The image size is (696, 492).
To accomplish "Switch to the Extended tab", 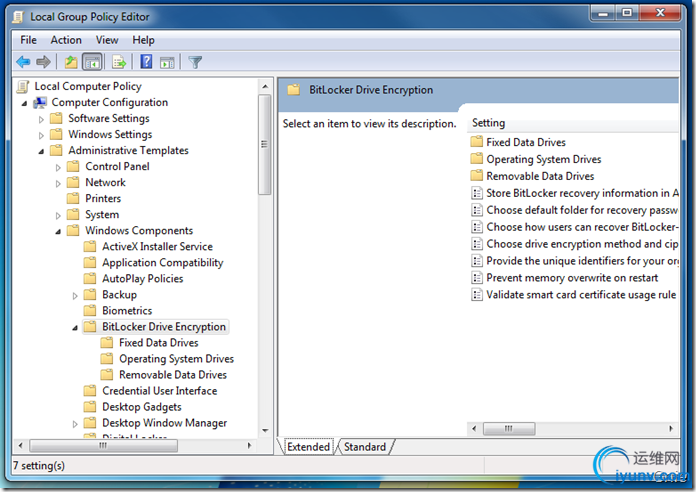I will tap(308, 447).
